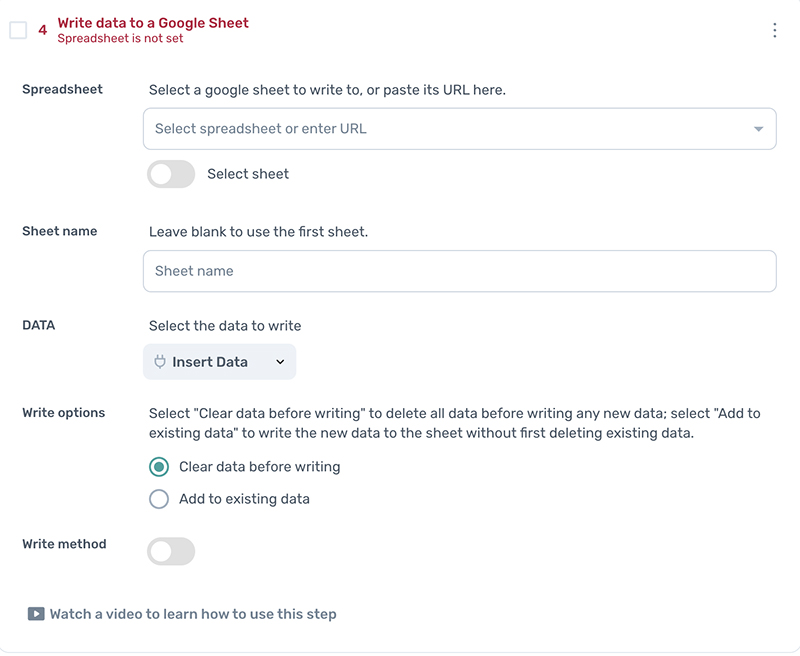
Task: Open the Insert Data dropdown
Action: 219,362
